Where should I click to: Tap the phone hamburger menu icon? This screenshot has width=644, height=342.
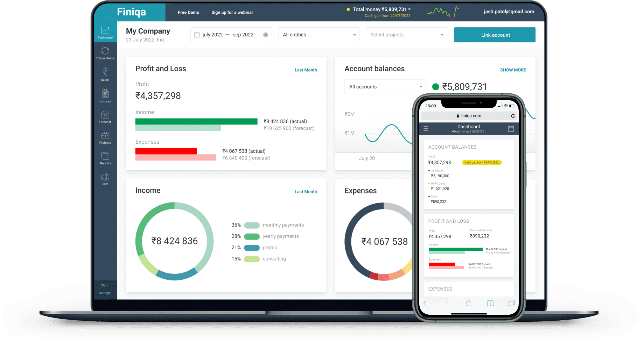click(x=426, y=129)
